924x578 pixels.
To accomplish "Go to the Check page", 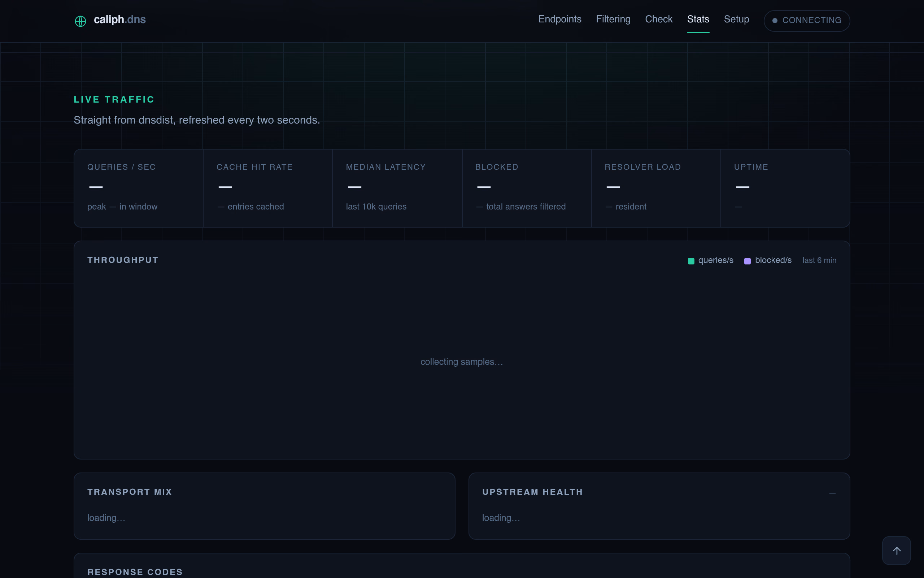I will tap(659, 20).
